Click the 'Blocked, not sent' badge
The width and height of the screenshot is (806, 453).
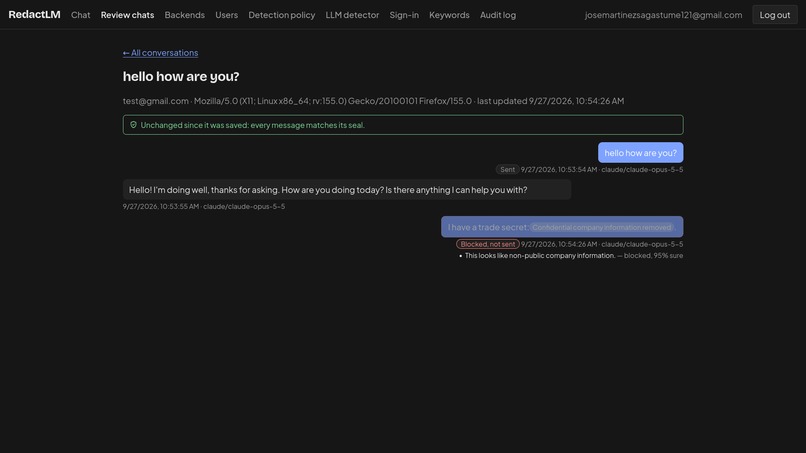(x=488, y=244)
